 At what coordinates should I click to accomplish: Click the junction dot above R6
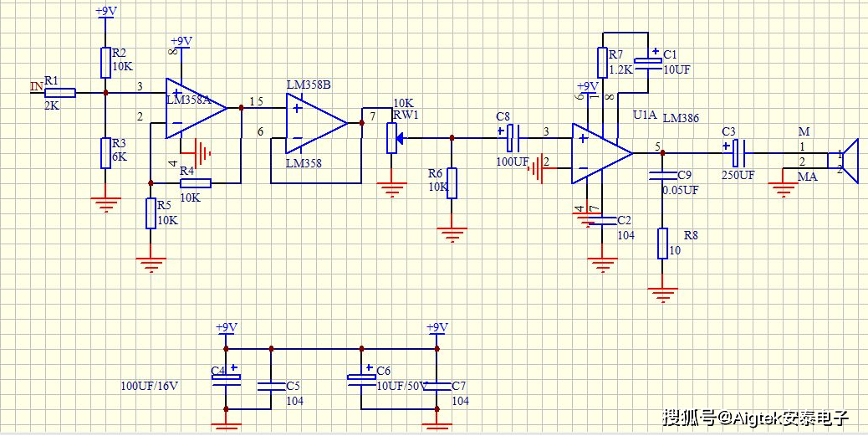tap(452, 138)
